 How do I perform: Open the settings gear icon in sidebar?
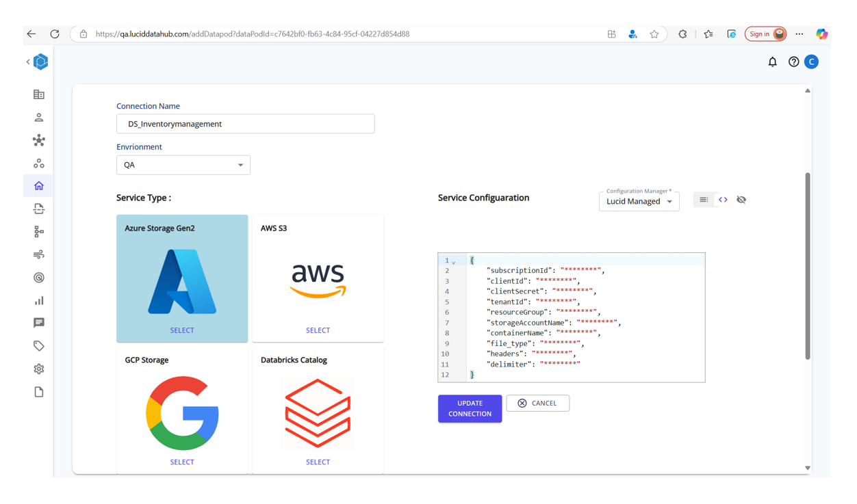coord(39,369)
